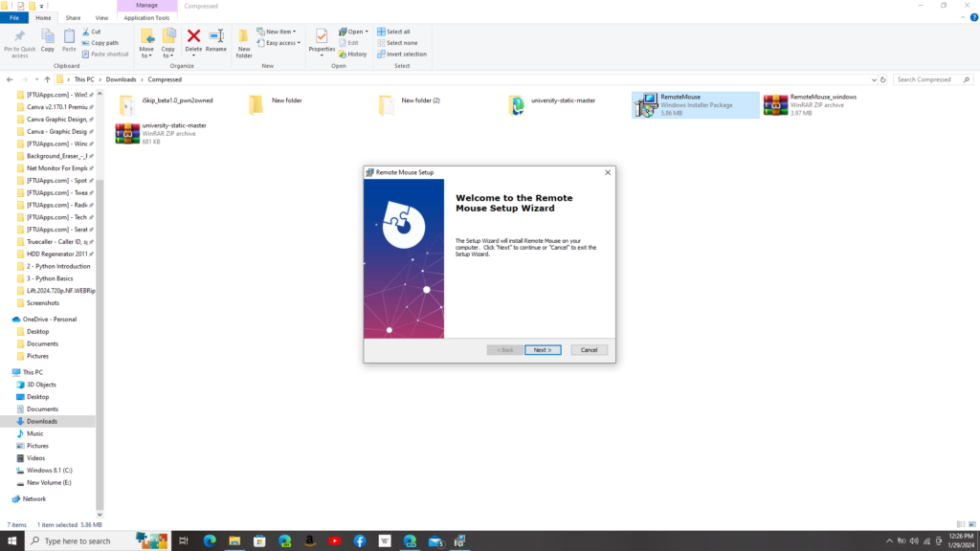Click Select all in ribbon

pyautogui.click(x=393, y=32)
